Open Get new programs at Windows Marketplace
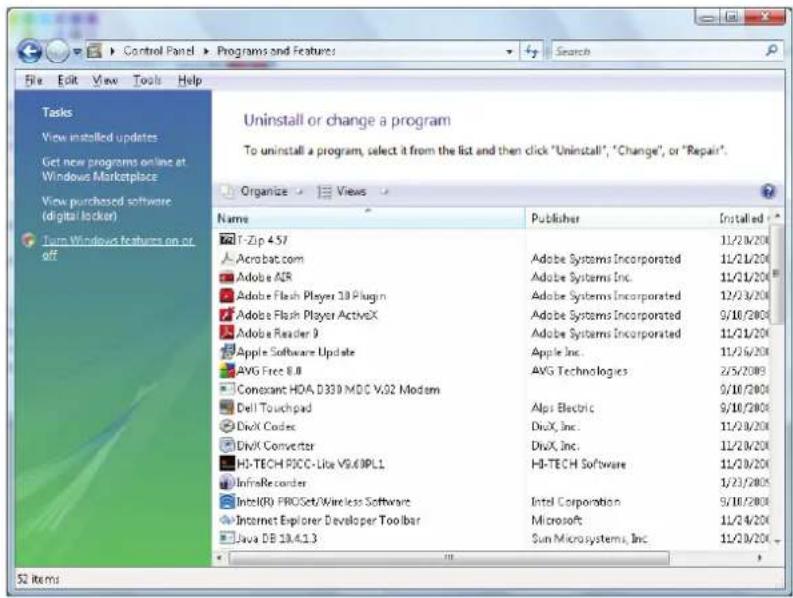The width and height of the screenshot is (793, 598). [114, 169]
